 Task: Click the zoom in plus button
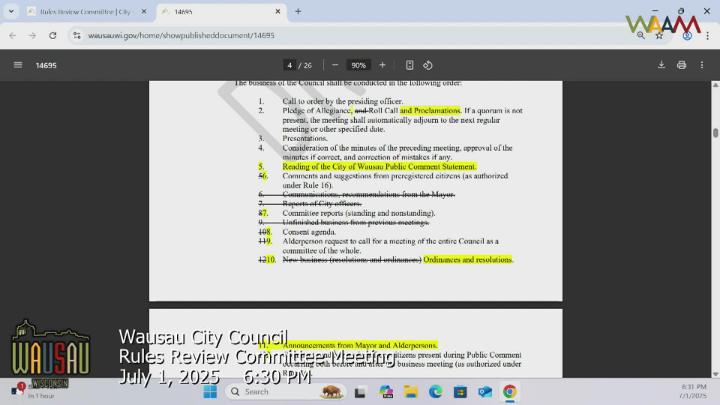pos(382,65)
